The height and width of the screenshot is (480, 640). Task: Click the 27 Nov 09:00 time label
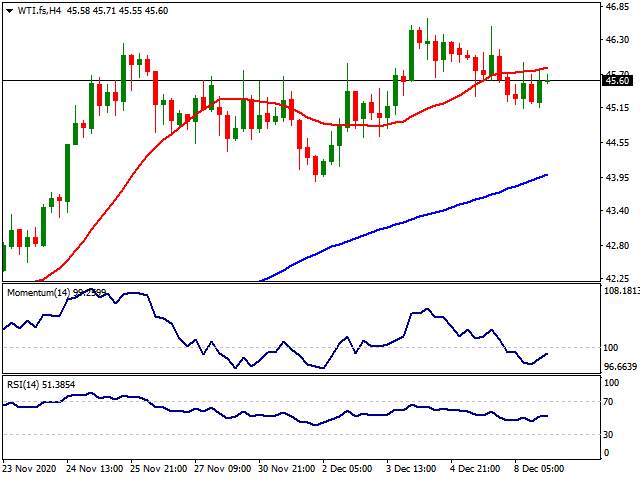coord(223,468)
